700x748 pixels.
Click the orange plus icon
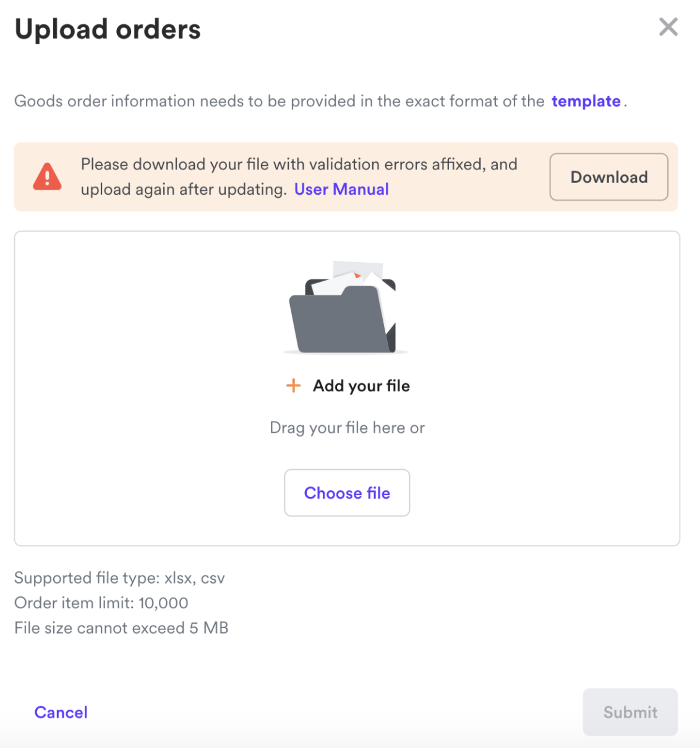click(x=293, y=386)
